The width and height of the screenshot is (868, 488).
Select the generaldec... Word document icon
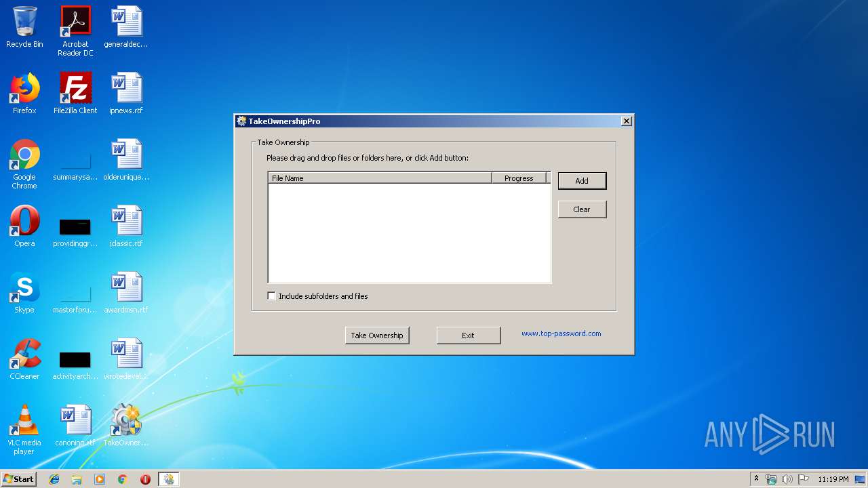click(126, 27)
